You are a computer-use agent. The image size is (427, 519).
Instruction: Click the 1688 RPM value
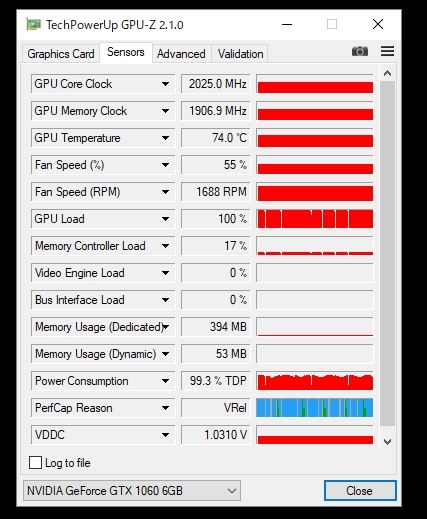pyautogui.click(x=216, y=192)
